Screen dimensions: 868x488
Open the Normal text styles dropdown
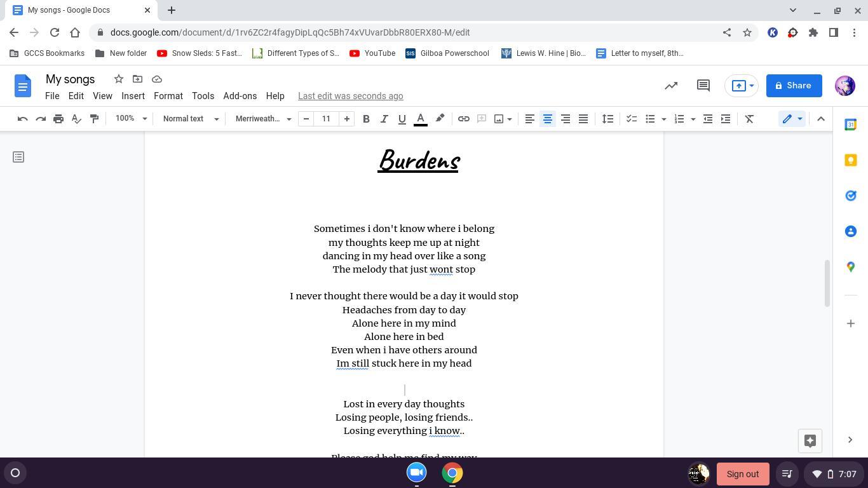pos(191,119)
